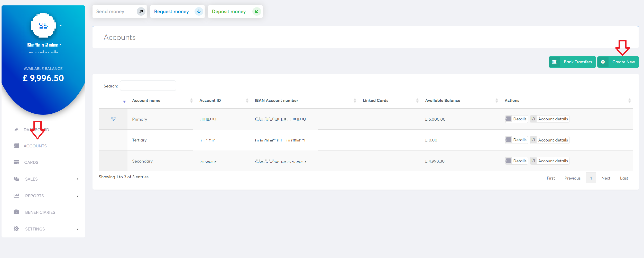The height and width of the screenshot is (258, 644).
Task: Focus the Search input field
Action: coord(148,86)
